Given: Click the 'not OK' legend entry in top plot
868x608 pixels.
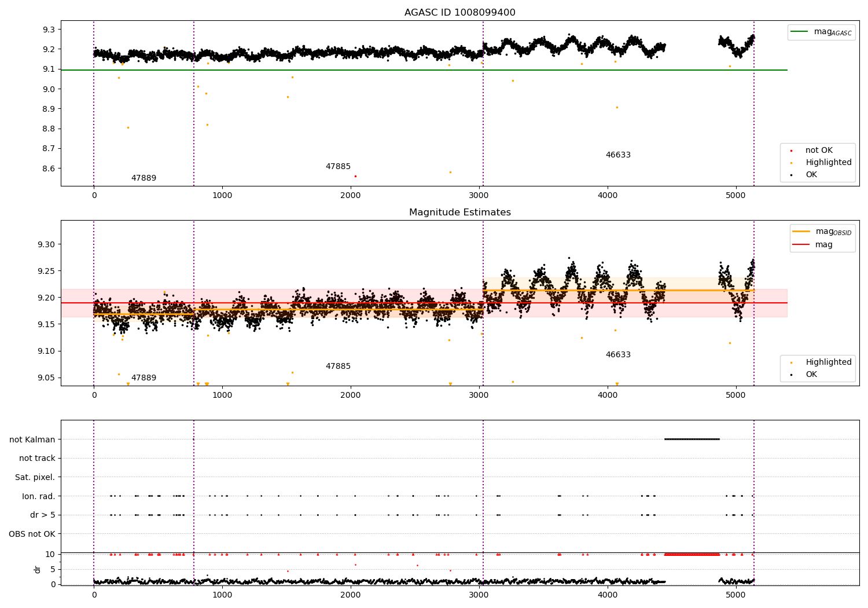Looking at the screenshot, I should point(812,151).
